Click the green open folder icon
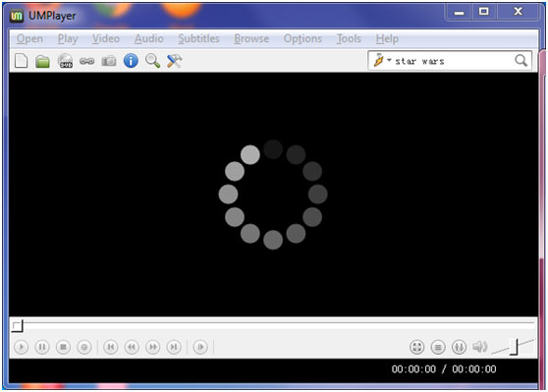548x392 pixels. (42, 62)
